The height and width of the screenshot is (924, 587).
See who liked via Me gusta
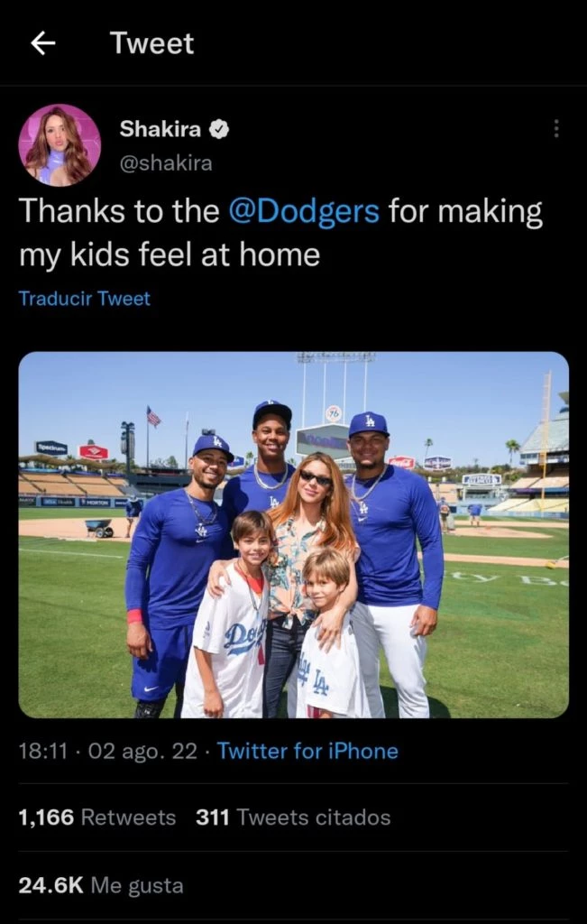pyautogui.click(x=137, y=885)
